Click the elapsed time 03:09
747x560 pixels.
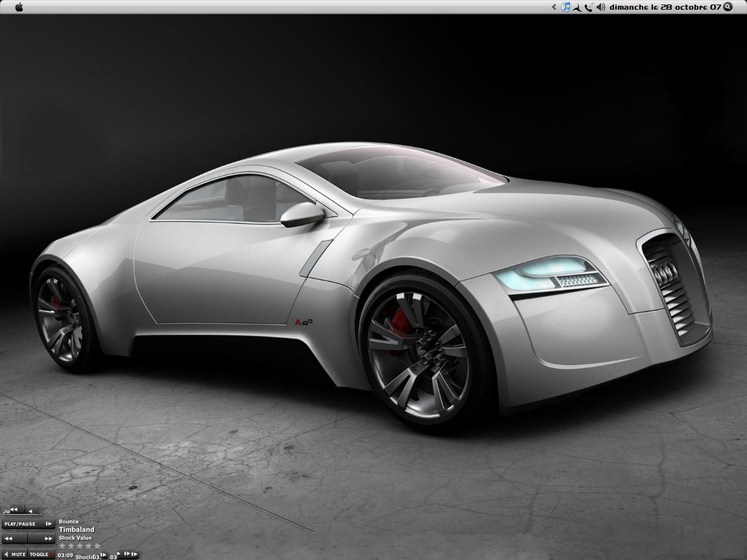pos(65,555)
